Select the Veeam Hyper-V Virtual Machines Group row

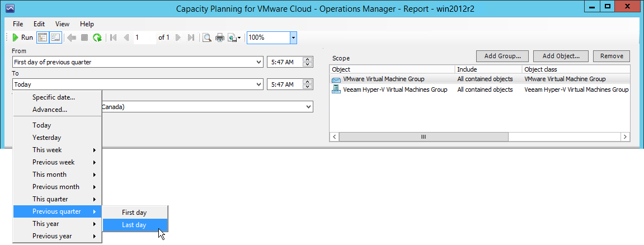[480, 89]
